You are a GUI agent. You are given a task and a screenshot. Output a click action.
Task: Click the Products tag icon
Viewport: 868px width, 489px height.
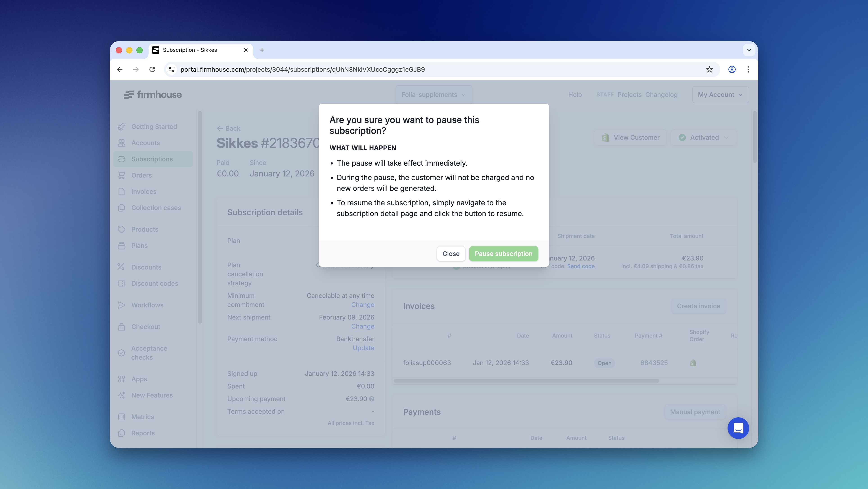pyautogui.click(x=122, y=229)
